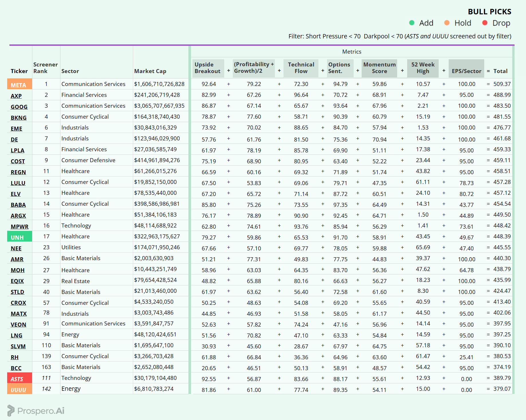Click the Total column header
This screenshot has height=420, width=526.
501,71
